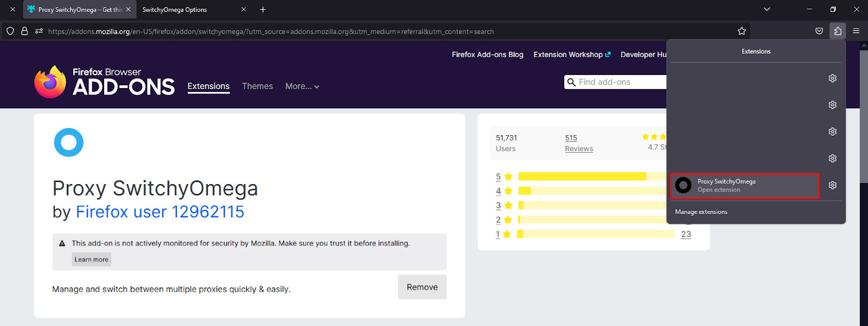Click the Remove button
868x326 pixels.
(x=422, y=287)
